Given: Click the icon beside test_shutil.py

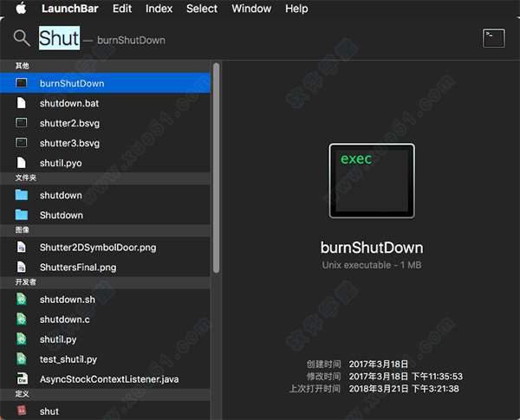Looking at the screenshot, I should click(22, 359).
